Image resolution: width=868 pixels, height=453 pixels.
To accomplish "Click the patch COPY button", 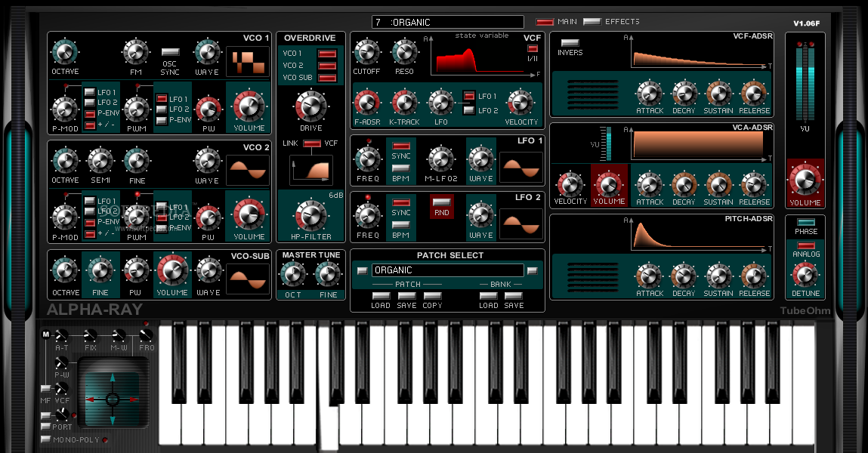I will click(x=432, y=297).
